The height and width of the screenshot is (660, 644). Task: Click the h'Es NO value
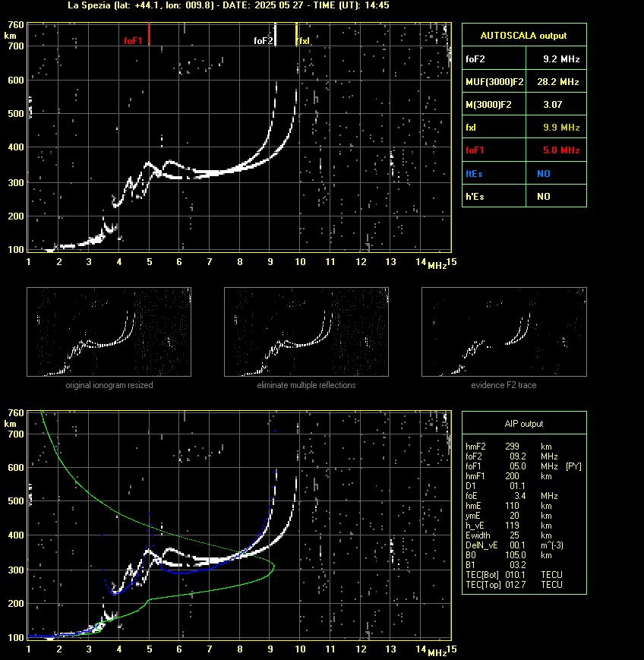coord(544,196)
